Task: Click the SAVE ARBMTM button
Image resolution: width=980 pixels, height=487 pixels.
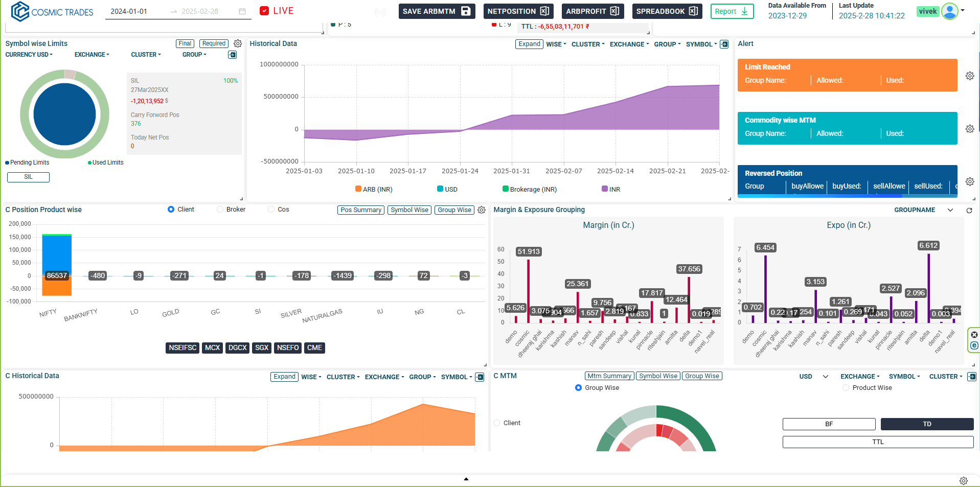Action: [436, 11]
